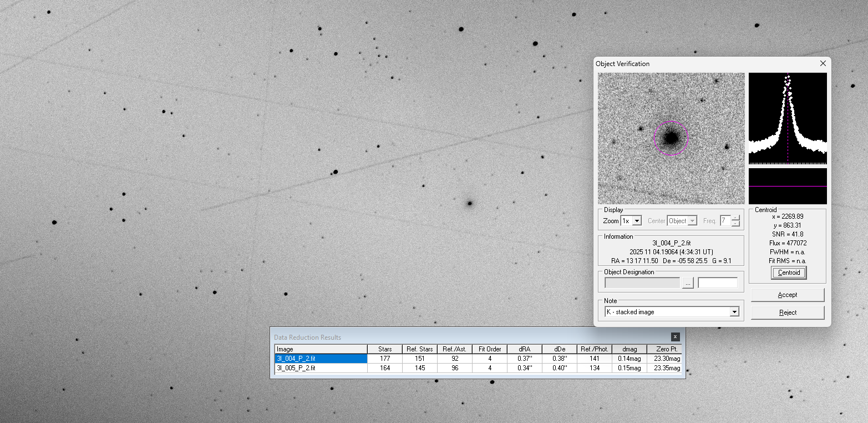The height and width of the screenshot is (423, 868).
Task: Click the dRA column header
Action: coord(524,349)
